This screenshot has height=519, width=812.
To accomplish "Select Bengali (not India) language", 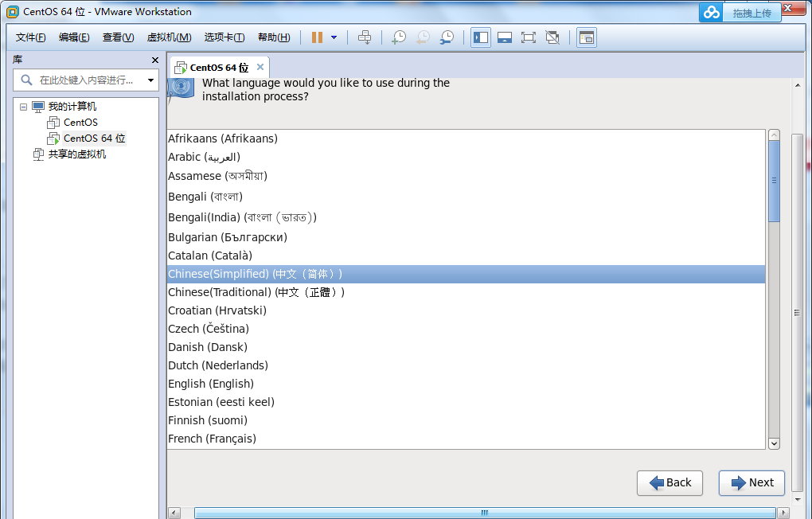I will coord(466,197).
